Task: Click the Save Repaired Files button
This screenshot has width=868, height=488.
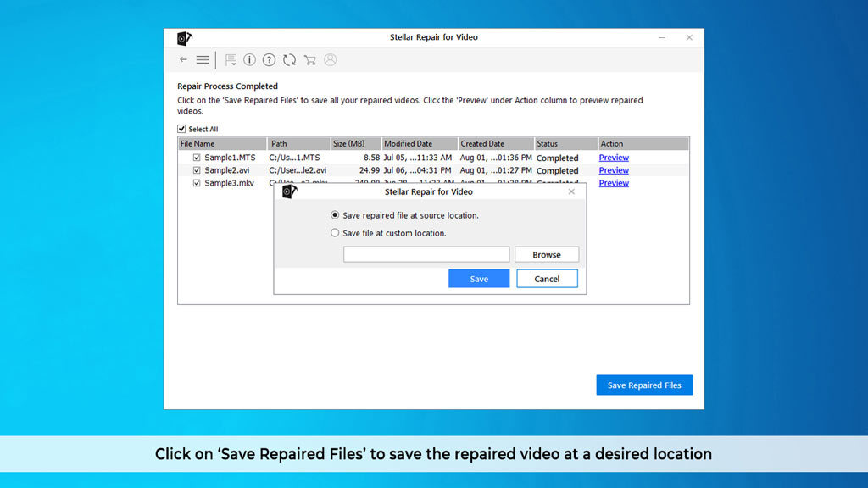Action: pos(644,385)
